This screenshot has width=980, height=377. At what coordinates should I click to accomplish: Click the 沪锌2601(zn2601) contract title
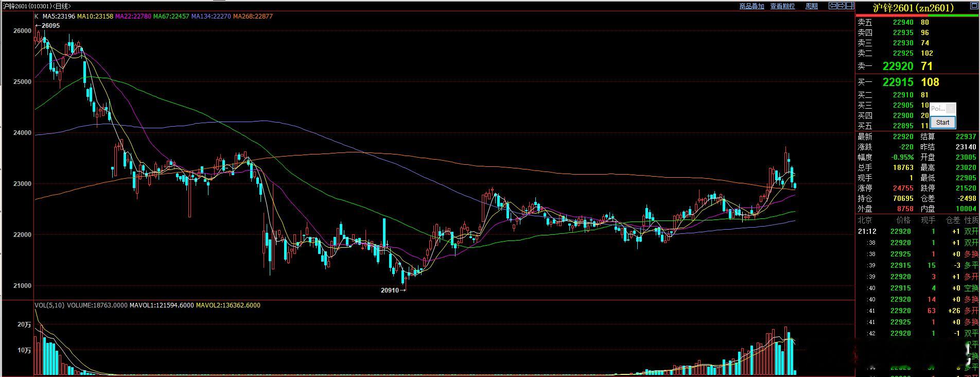914,8
